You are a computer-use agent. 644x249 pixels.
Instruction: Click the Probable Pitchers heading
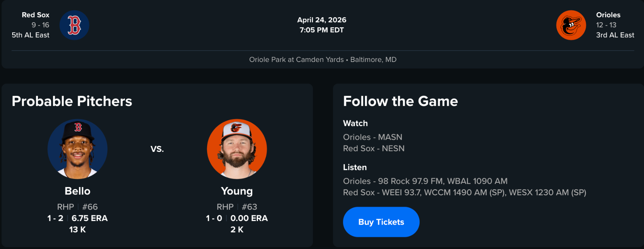pyautogui.click(x=72, y=101)
